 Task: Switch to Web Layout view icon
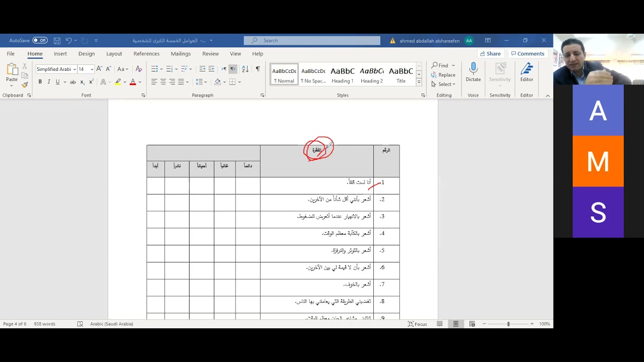(x=472, y=324)
